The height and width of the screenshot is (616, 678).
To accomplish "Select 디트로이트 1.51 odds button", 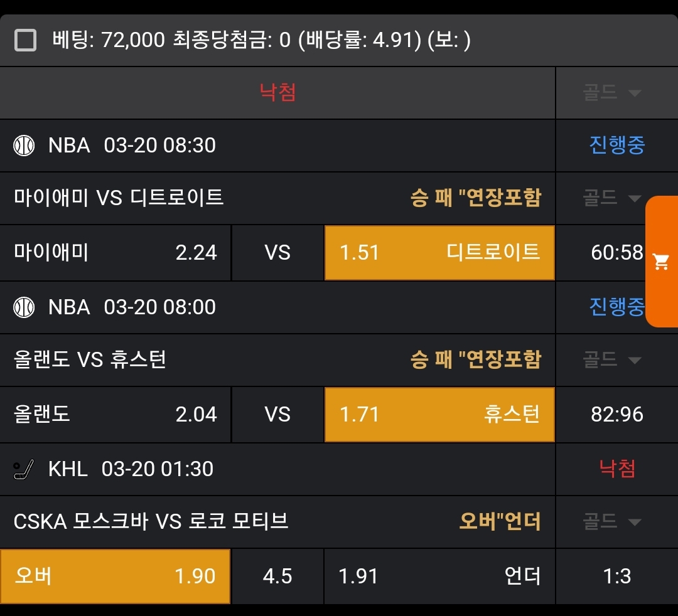I will [x=439, y=253].
